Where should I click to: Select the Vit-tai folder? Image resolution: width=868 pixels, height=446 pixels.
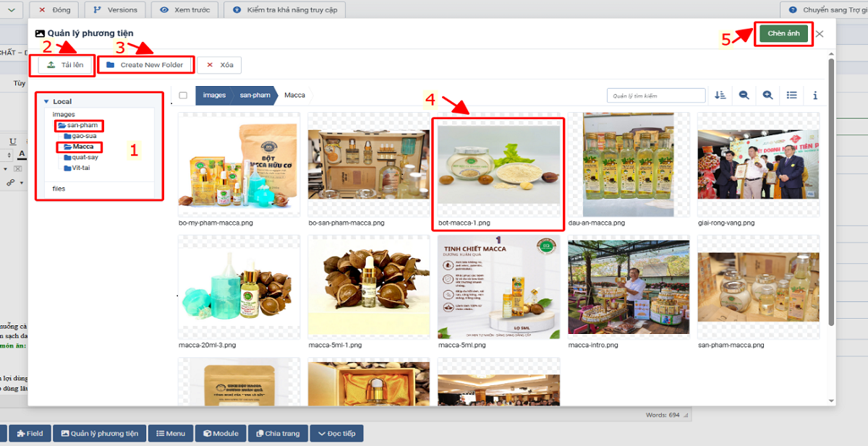tap(80, 168)
